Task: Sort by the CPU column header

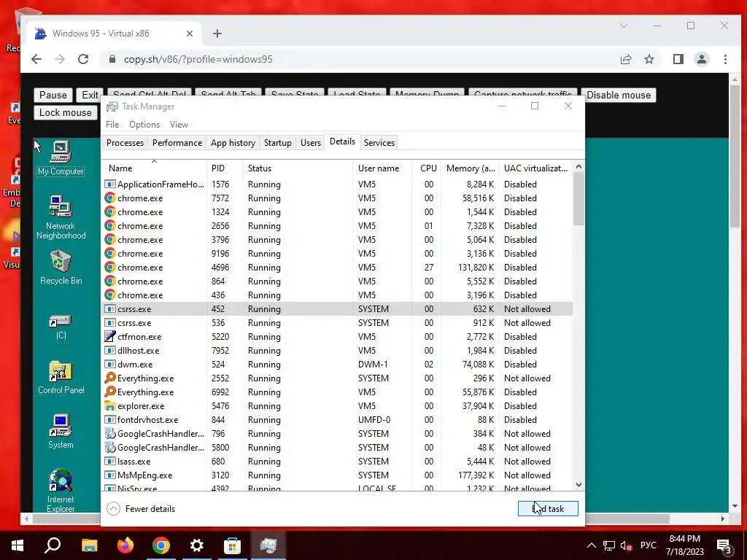Action: tap(427, 168)
